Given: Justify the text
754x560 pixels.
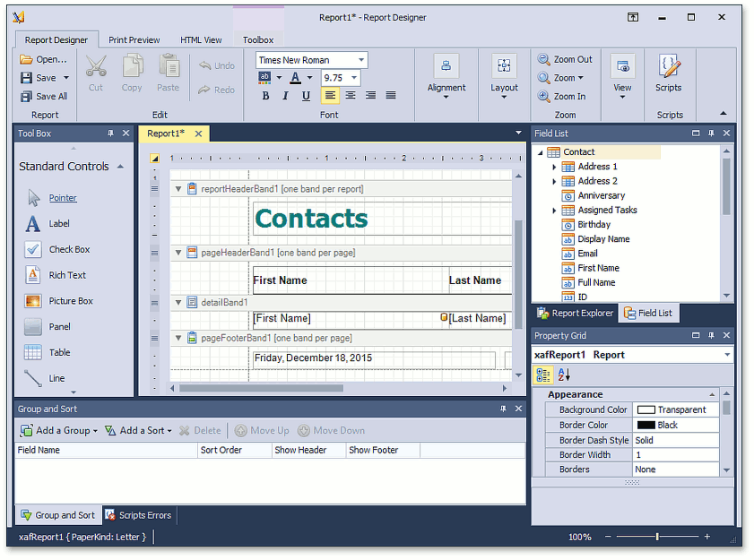Looking at the screenshot, I should [391, 96].
